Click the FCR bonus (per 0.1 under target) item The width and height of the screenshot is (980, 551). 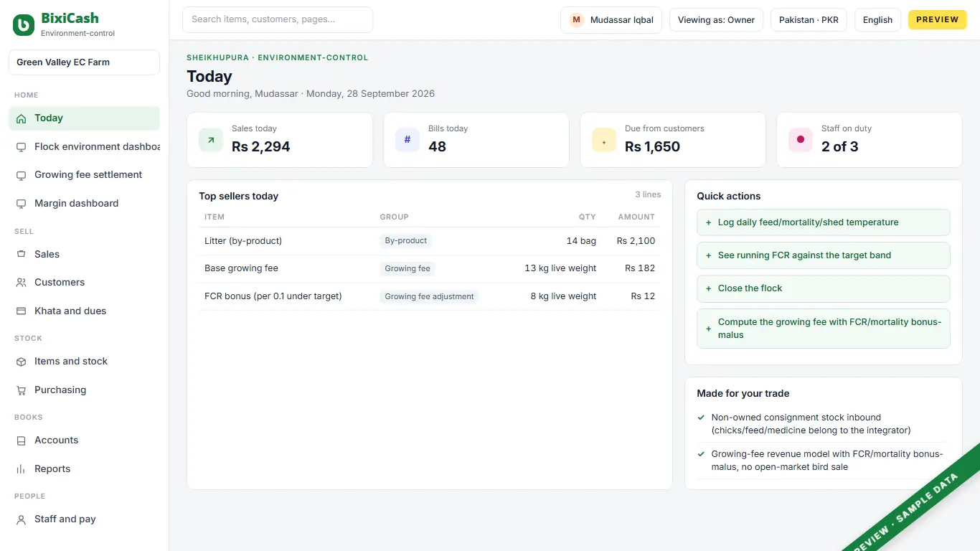click(273, 296)
